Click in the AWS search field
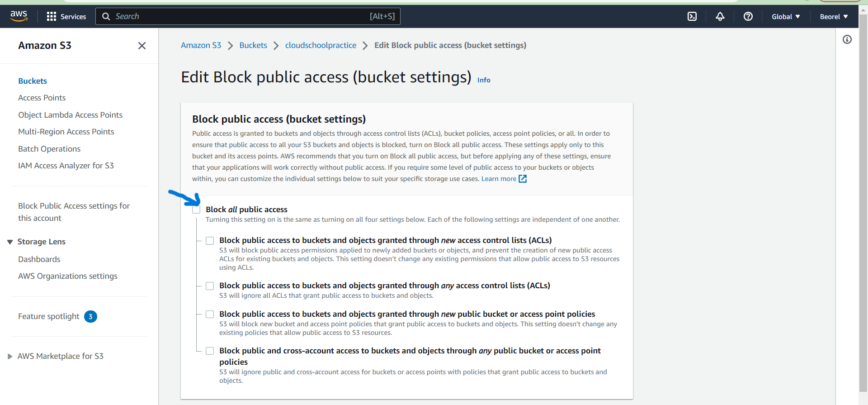This screenshot has height=405, width=868. 240,17
